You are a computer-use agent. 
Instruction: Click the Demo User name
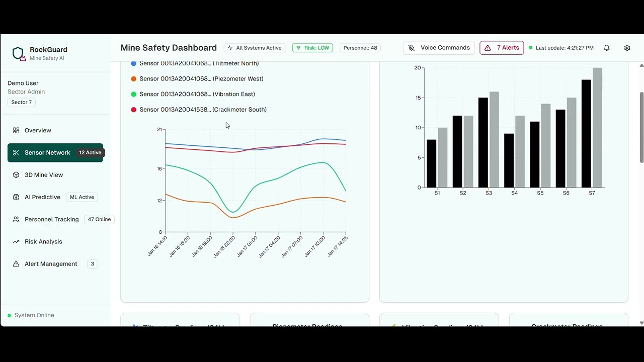[23, 83]
